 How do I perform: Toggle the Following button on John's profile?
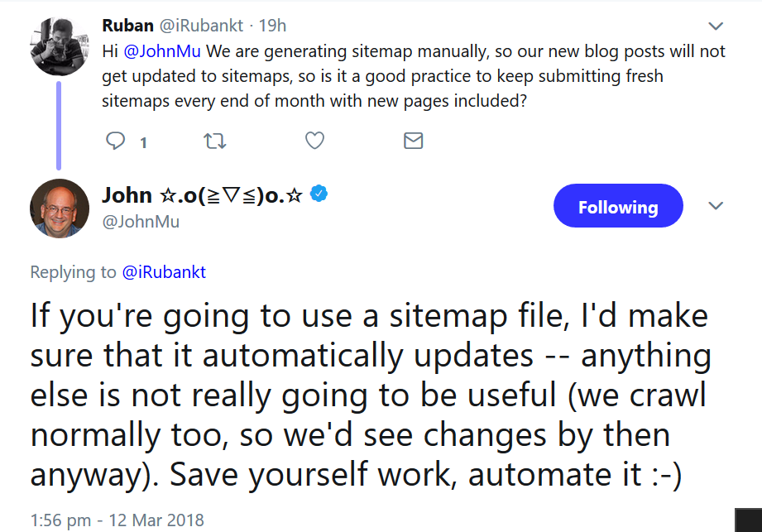[618, 205]
